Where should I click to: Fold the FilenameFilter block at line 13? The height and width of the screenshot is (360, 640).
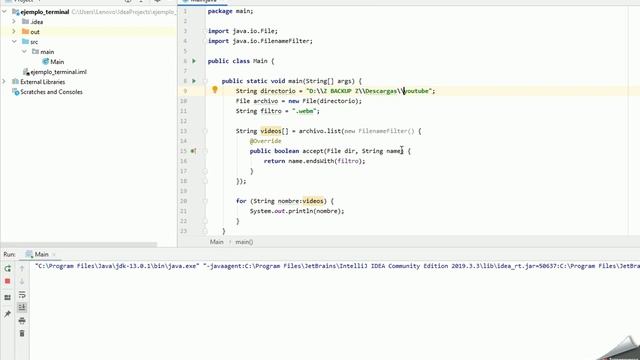(205, 131)
